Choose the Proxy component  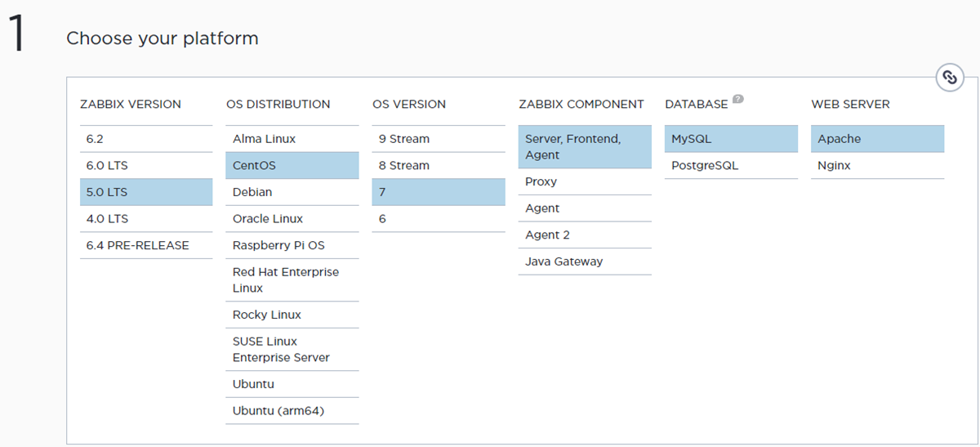click(585, 181)
